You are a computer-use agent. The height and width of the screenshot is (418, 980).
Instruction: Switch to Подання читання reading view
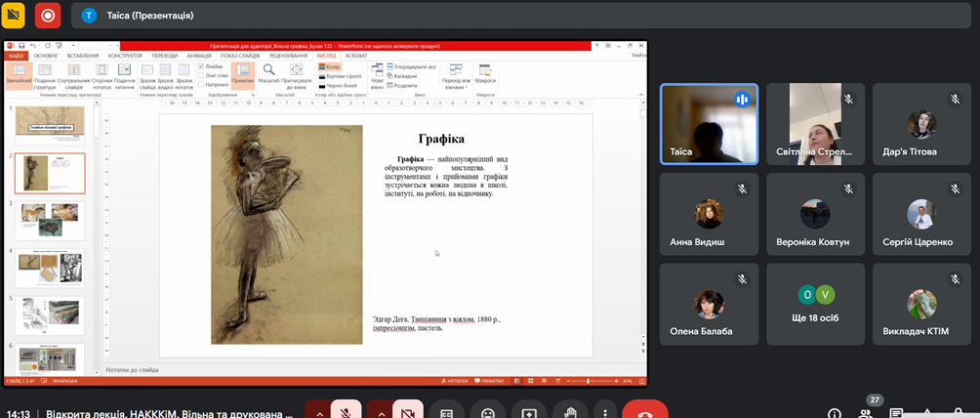[124, 76]
